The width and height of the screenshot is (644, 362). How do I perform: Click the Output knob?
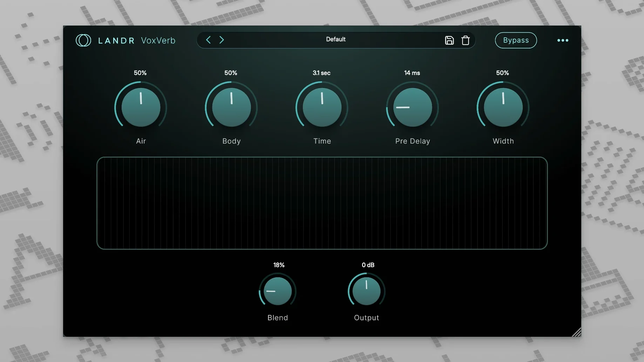click(x=366, y=291)
